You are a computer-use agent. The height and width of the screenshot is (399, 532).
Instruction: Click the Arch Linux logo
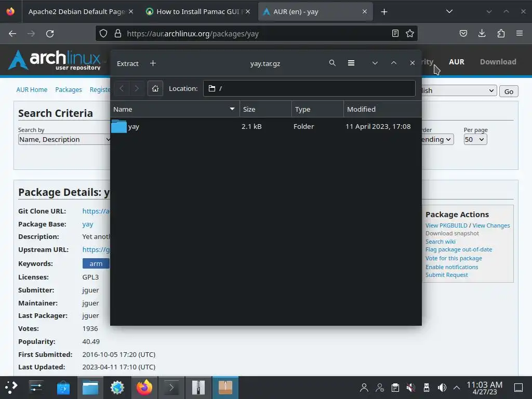tap(55, 60)
